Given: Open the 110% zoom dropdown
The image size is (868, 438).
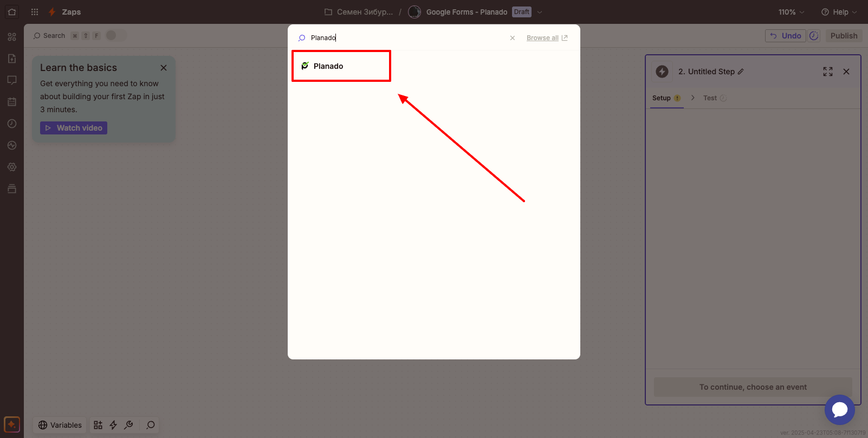Looking at the screenshot, I should (792, 12).
